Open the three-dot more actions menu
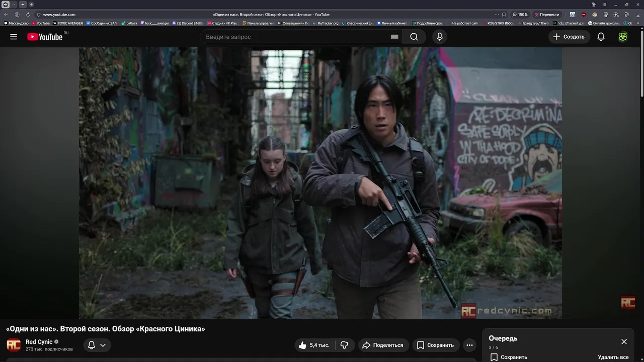644x362 pixels. point(469,345)
